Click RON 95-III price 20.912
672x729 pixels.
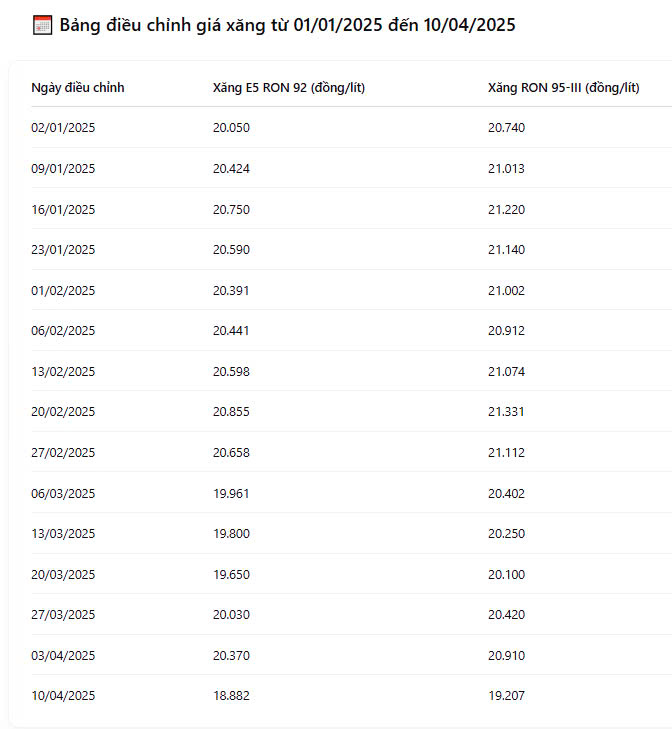point(506,331)
